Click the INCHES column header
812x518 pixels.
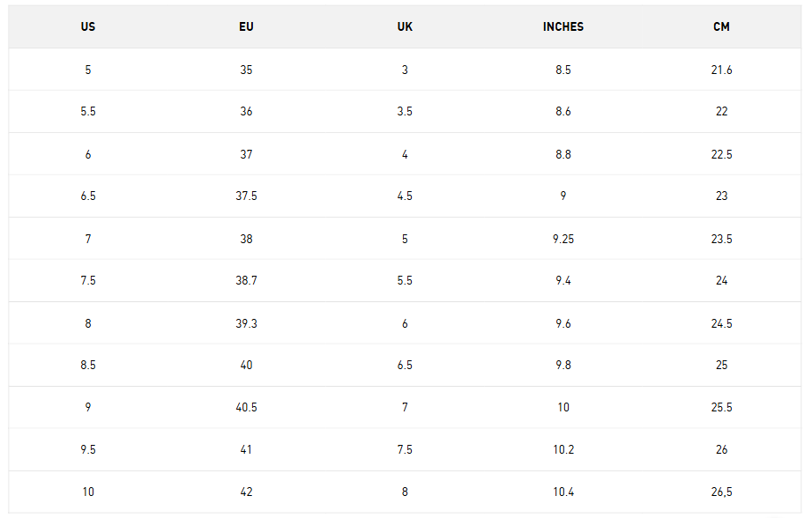tap(563, 26)
